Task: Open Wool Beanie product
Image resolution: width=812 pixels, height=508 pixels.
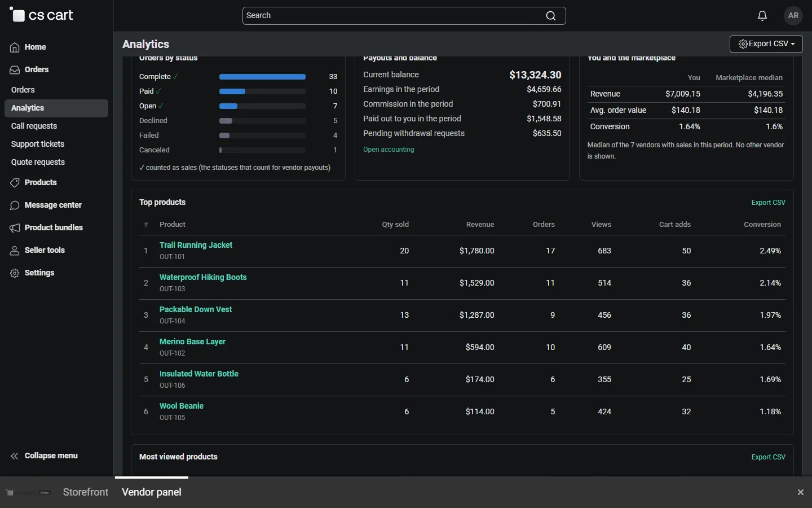Action: click(182, 406)
